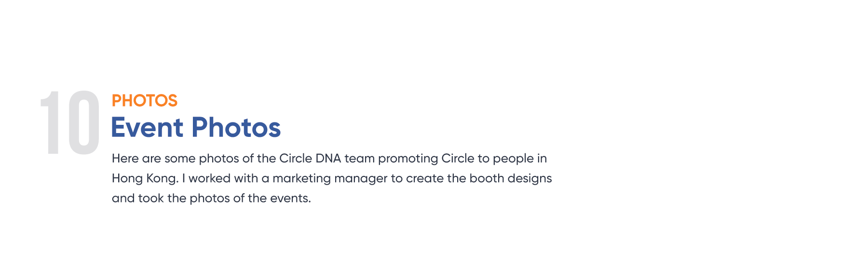Image resolution: width=868 pixels, height=255 pixels.
Task: Click the word Photos in blue heading
Action: tap(236, 127)
